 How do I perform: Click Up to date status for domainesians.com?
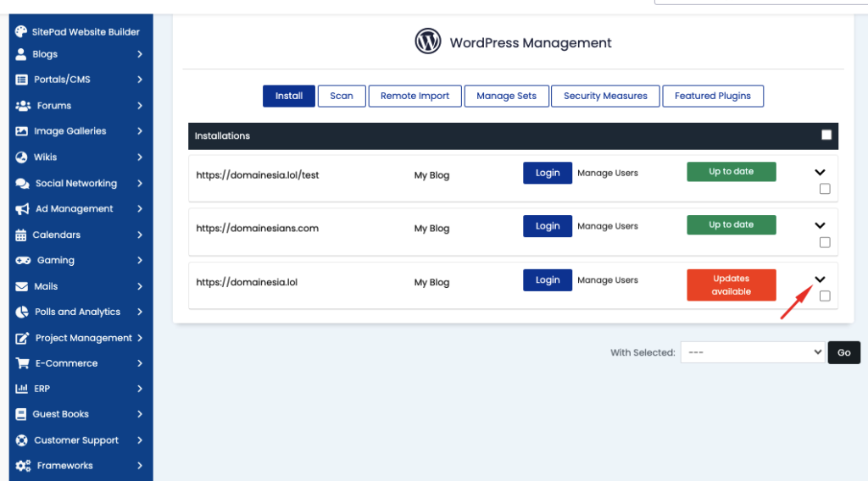coord(732,225)
